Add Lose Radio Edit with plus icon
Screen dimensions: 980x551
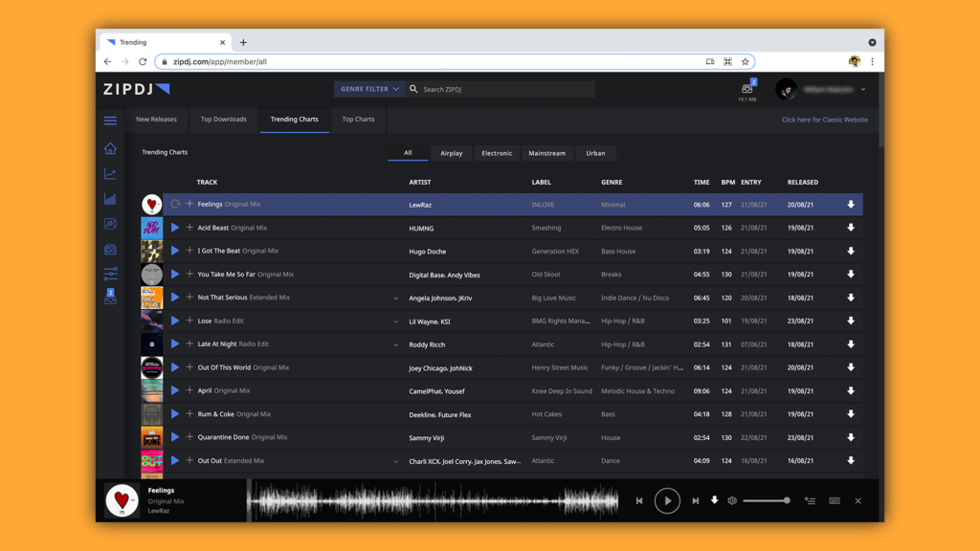coord(189,320)
